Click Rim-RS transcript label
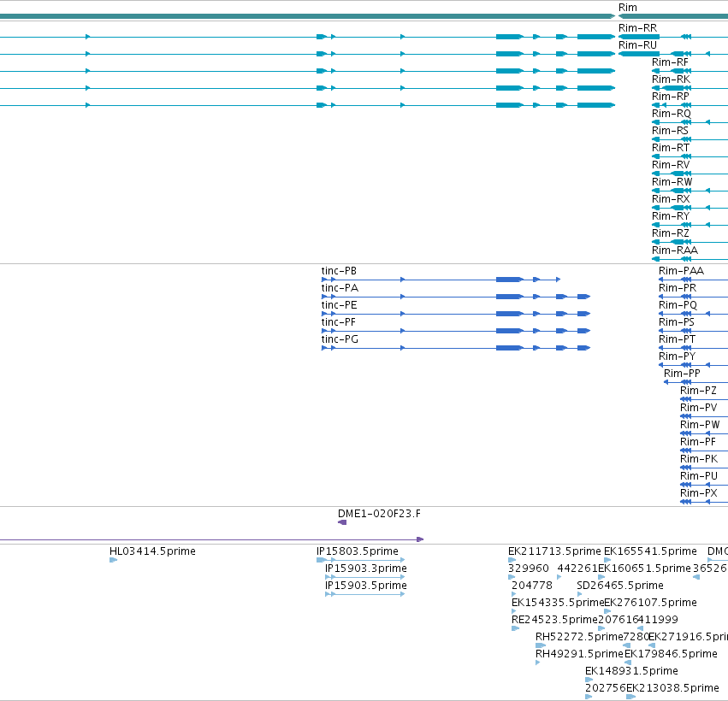The height and width of the screenshot is (701, 728). click(x=670, y=131)
